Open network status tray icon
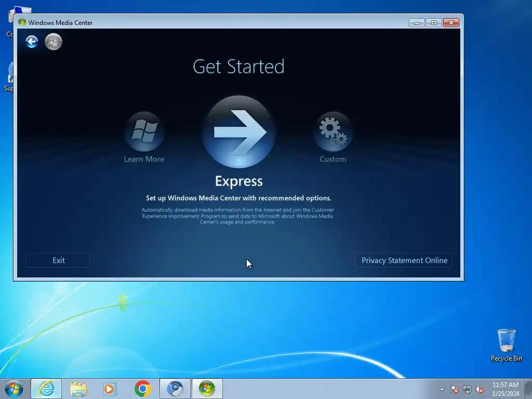The height and width of the screenshot is (399, 532). [x=467, y=389]
